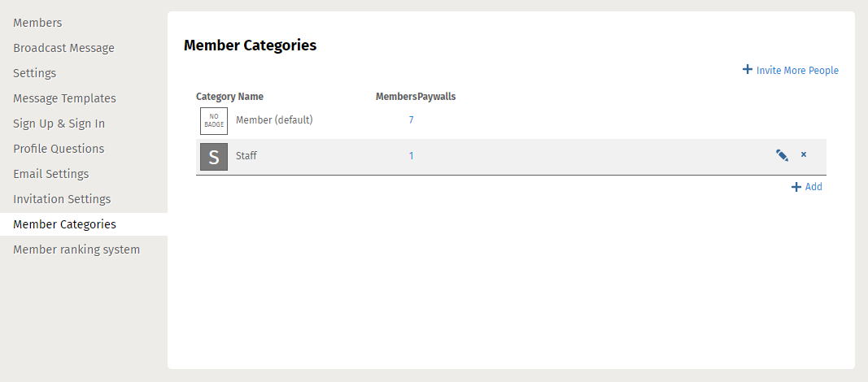Navigate to Sign Up & Sign In

click(59, 124)
